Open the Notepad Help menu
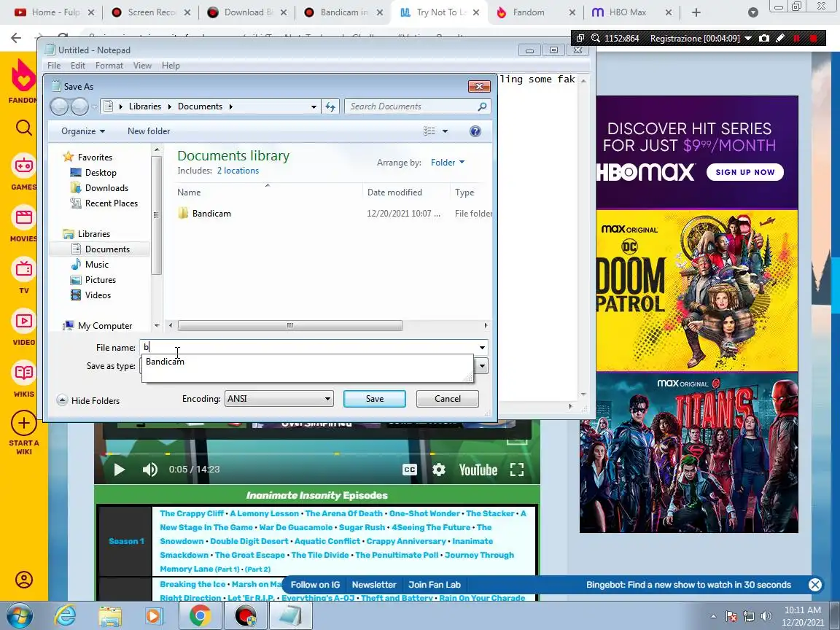 (171, 66)
